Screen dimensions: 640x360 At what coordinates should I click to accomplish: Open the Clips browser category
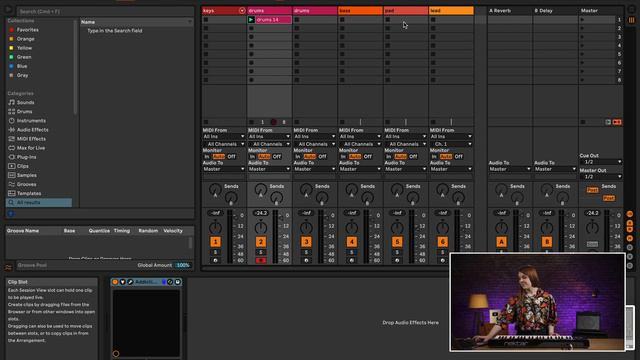(19, 166)
